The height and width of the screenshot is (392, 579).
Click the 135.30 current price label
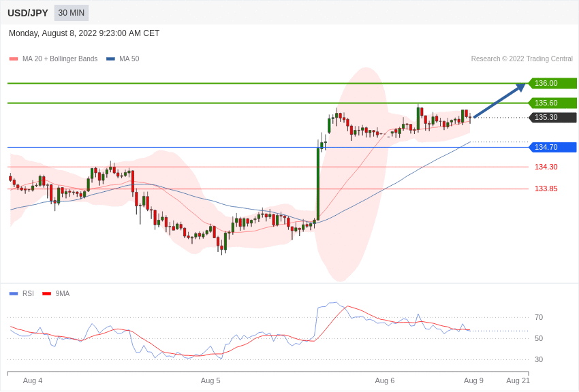pyautogui.click(x=553, y=118)
